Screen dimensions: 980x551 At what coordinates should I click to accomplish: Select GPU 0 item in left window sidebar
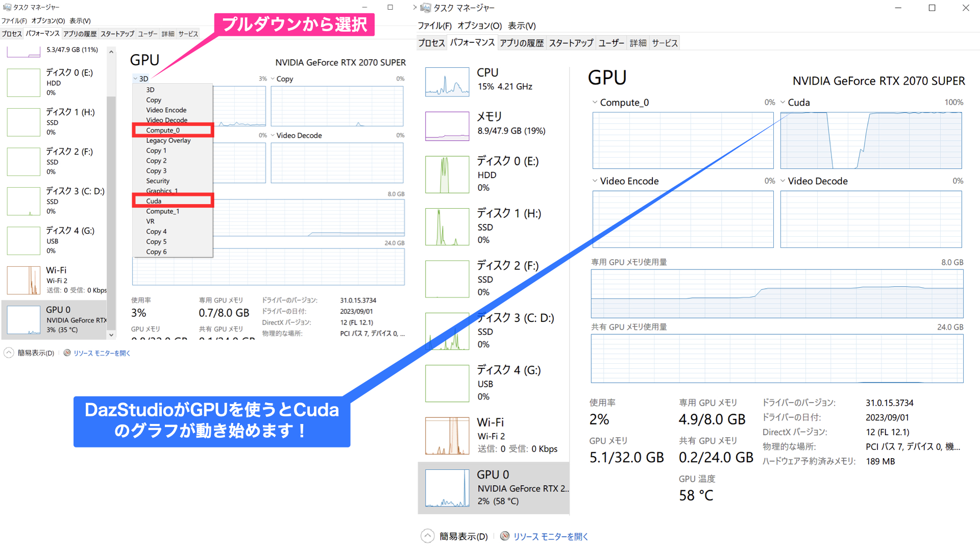pyautogui.click(x=55, y=320)
